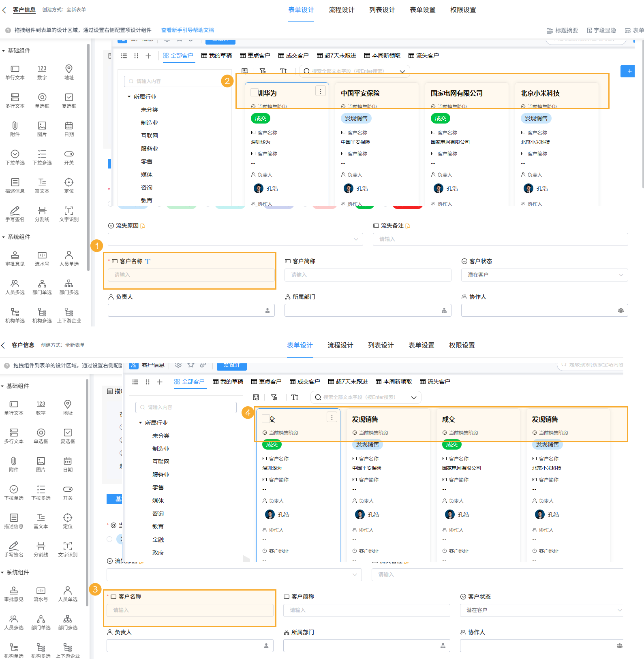Click card layout icon in lower card toolbar
The image size is (644, 659).
pos(256,397)
